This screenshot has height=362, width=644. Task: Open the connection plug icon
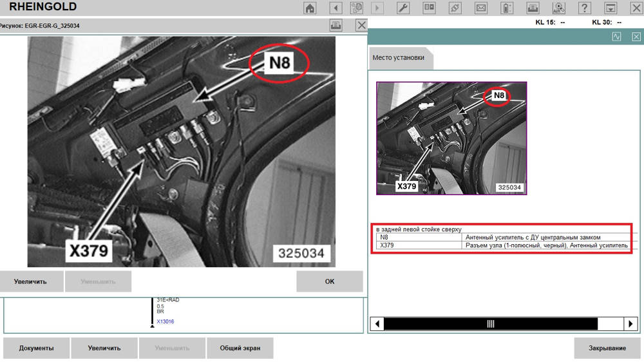pos(455,8)
